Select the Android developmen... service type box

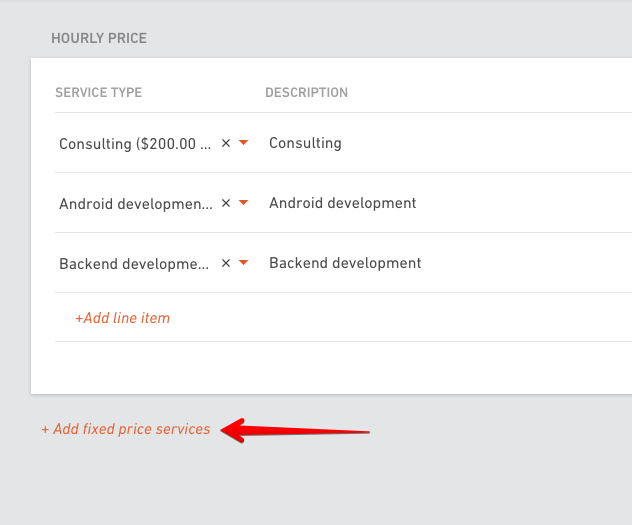point(154,203)
